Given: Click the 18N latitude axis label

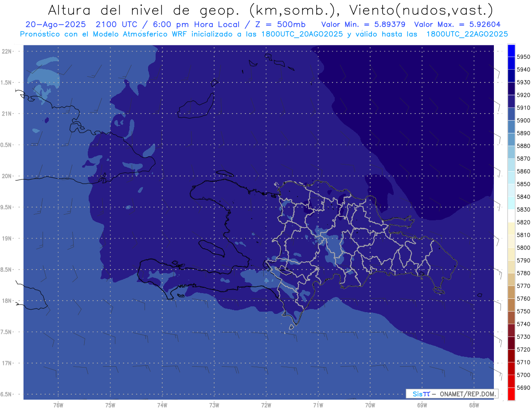Looking at the screenshot, I should click(6, 301).
